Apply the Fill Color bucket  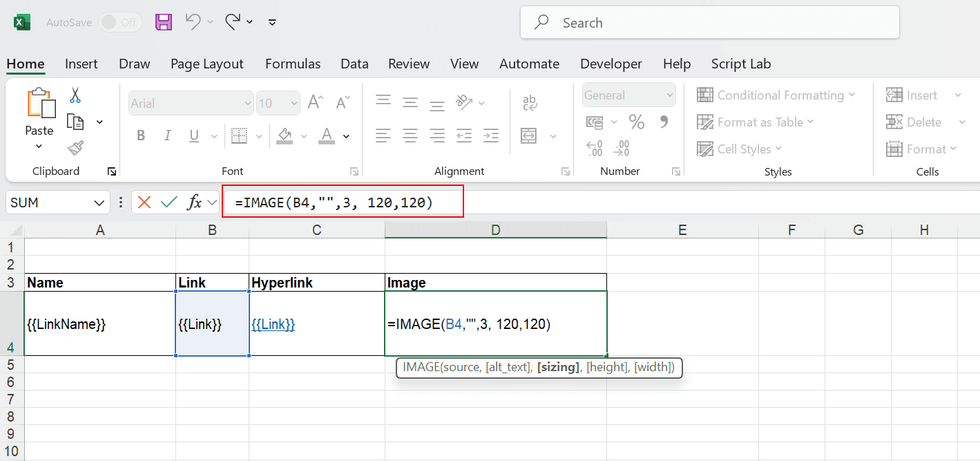pos(284,135)
